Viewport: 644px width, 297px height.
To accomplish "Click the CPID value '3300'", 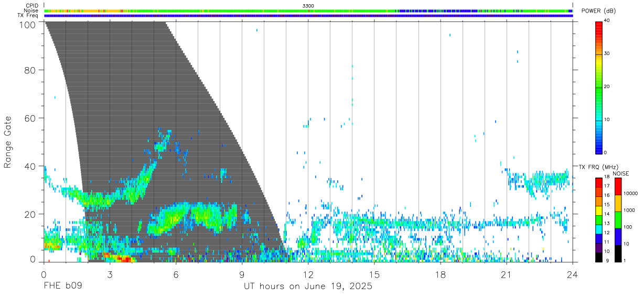I will coord(308,5).
